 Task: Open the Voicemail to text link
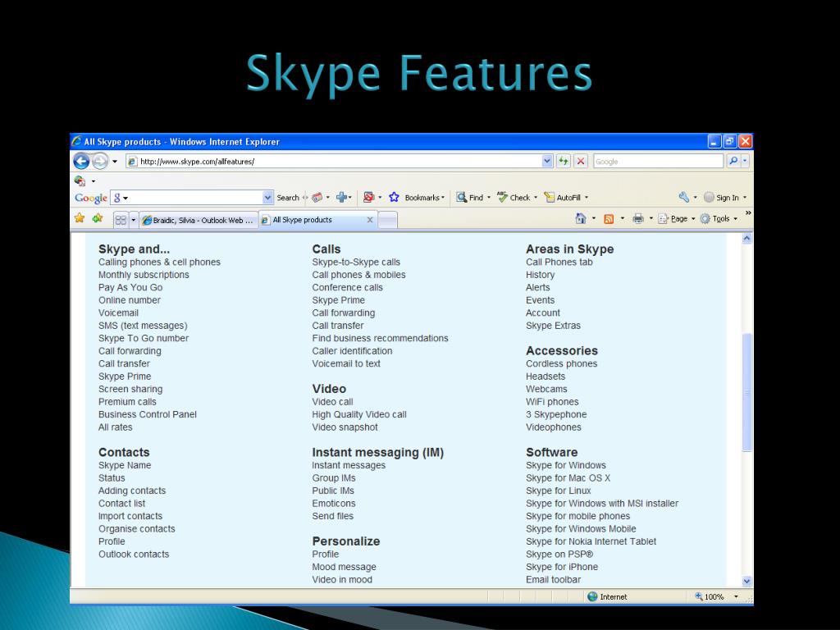[346, 363]
